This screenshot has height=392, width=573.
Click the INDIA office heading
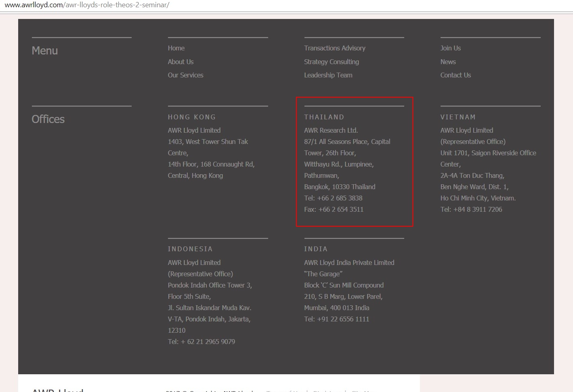pyautogui.click(x=316, y=249)
